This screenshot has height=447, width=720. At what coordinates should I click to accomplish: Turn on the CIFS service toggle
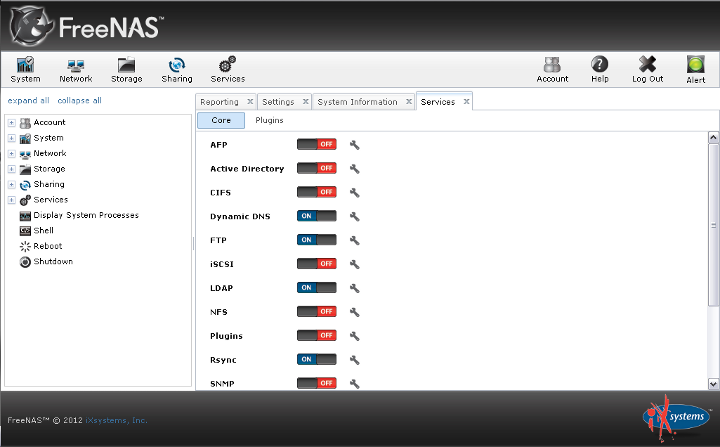tap(317, 192)
